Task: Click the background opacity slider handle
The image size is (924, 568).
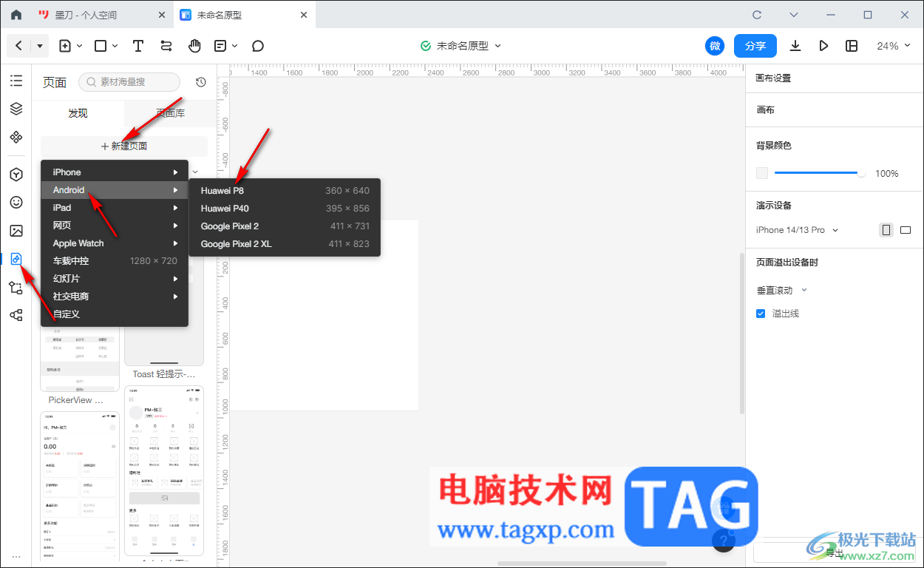Action: coord(861,173)
